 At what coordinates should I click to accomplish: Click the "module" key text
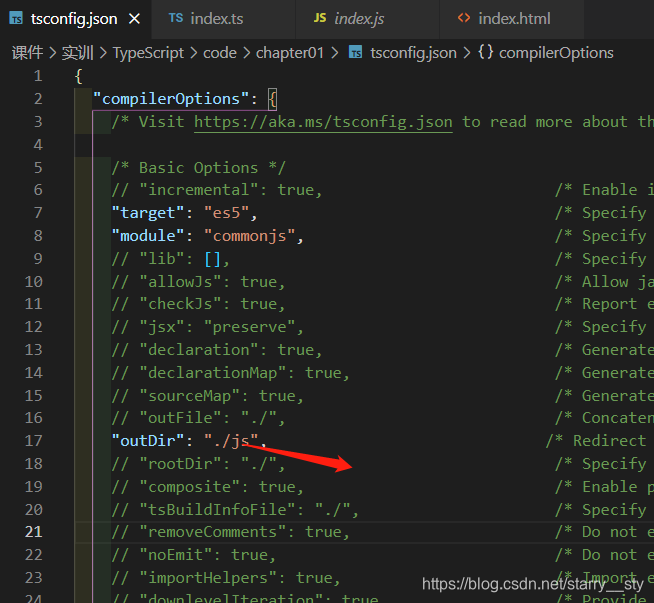click(x=148, y=236)
